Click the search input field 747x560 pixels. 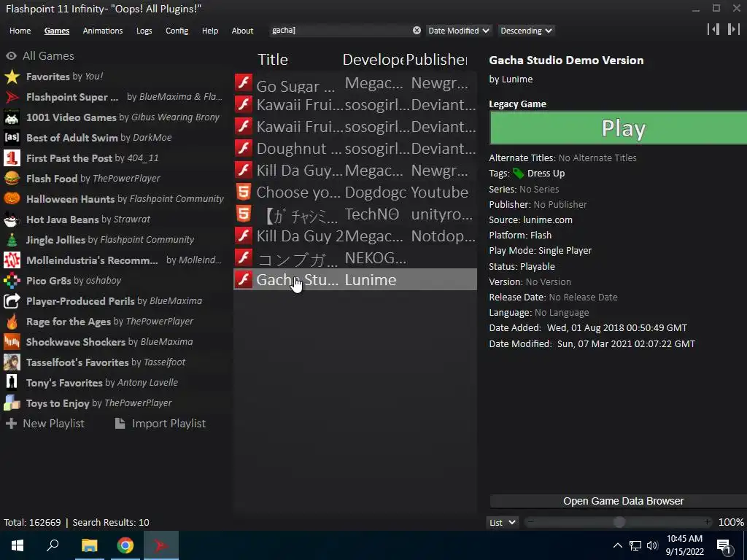click(x=340, y=31)
